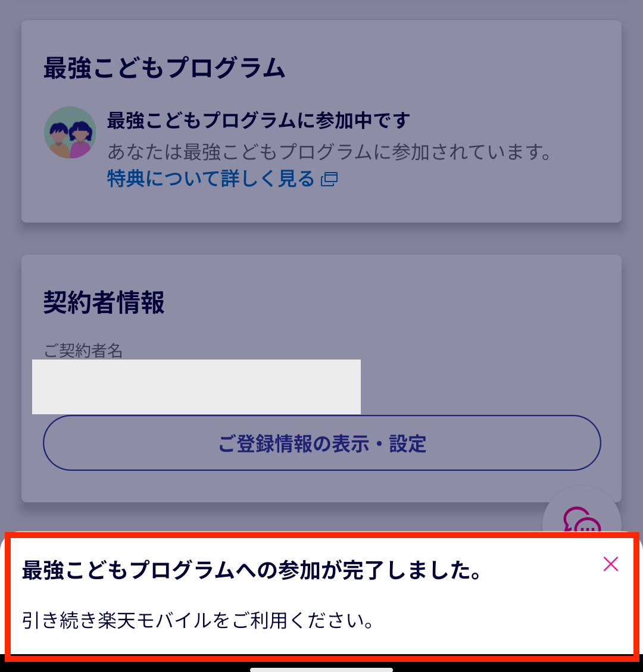Select the 契約者情報 section heading
The width and height of the screenshot is (643, 672).
pos(104,302)
